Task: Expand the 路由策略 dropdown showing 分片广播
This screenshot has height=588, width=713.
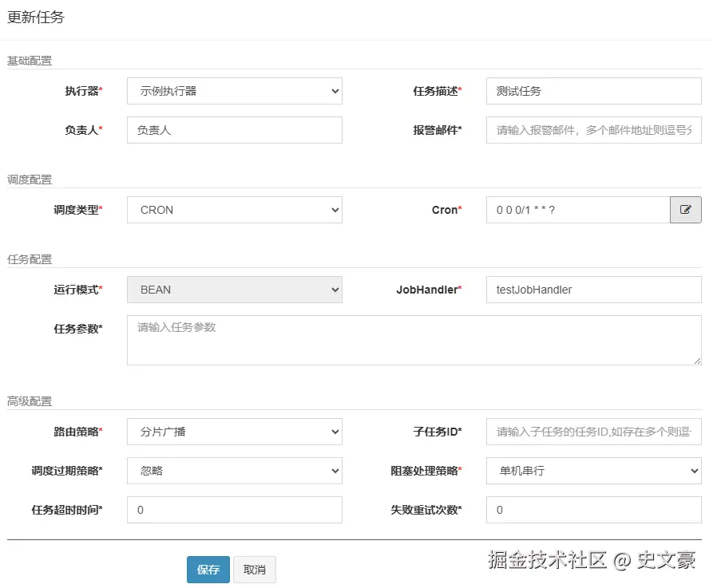Action: 235,432
